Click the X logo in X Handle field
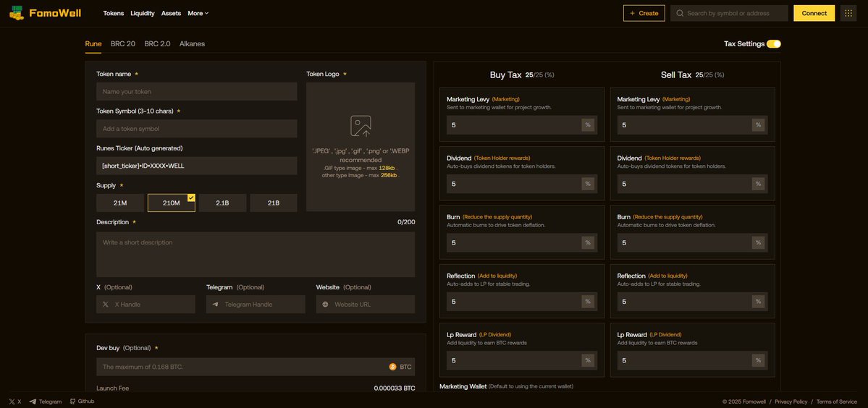 click(106, 304)
